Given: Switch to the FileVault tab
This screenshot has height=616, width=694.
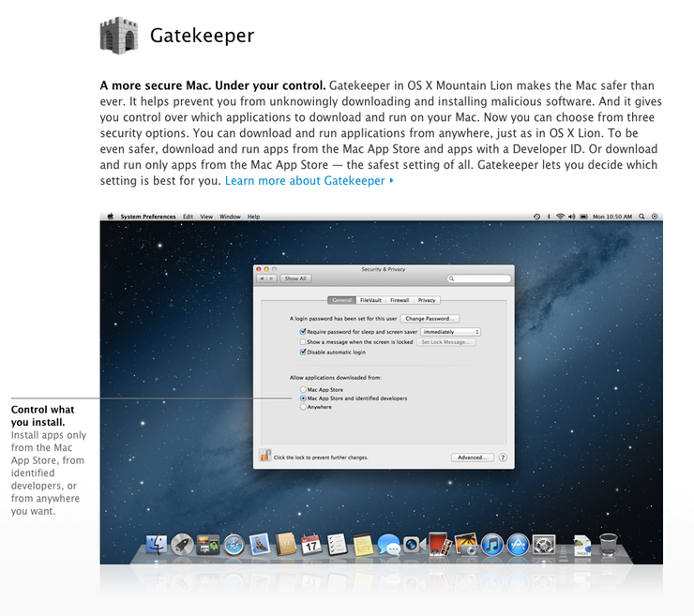Looking at the screenshot, I should 370,300.
